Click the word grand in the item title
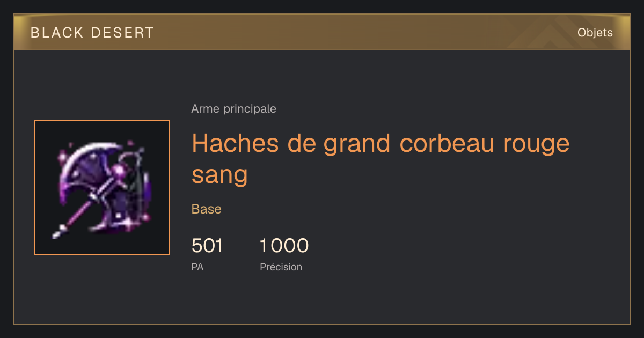Image resolution: width=644 pixels, height=338 pixels. point(357,144)
